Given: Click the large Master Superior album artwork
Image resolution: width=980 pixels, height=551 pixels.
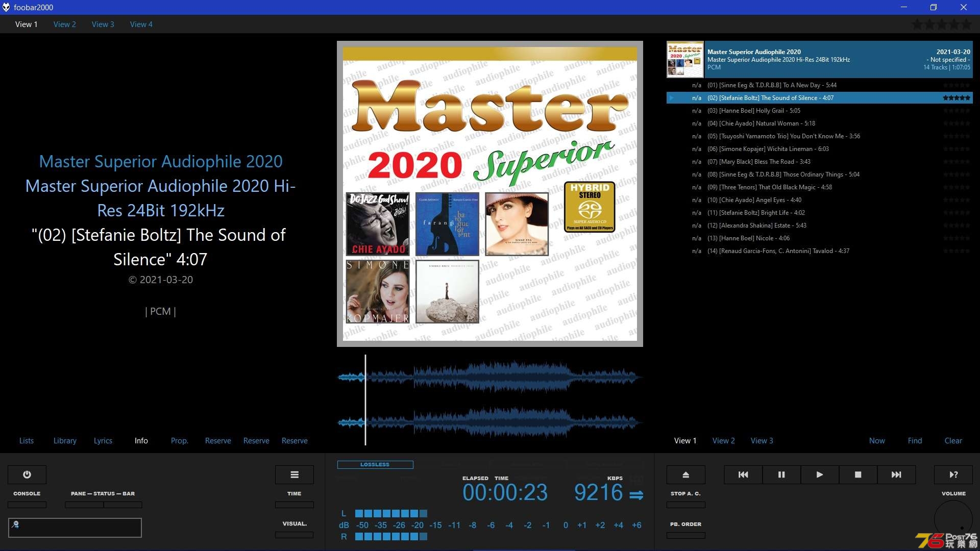Looking at the screenshot, I should (x=490, y=194).
